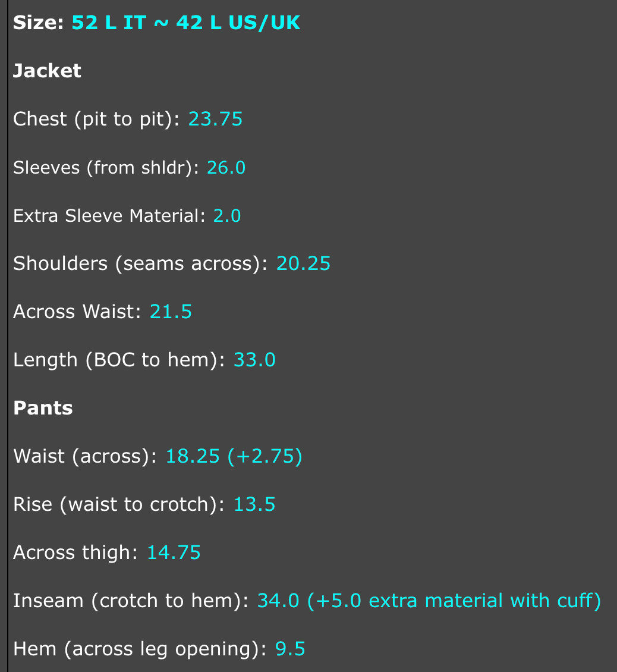617x672 pixels.
Task: Select the chest measurement 23.75
Action: pyautogui.click(x=215, y=119)
